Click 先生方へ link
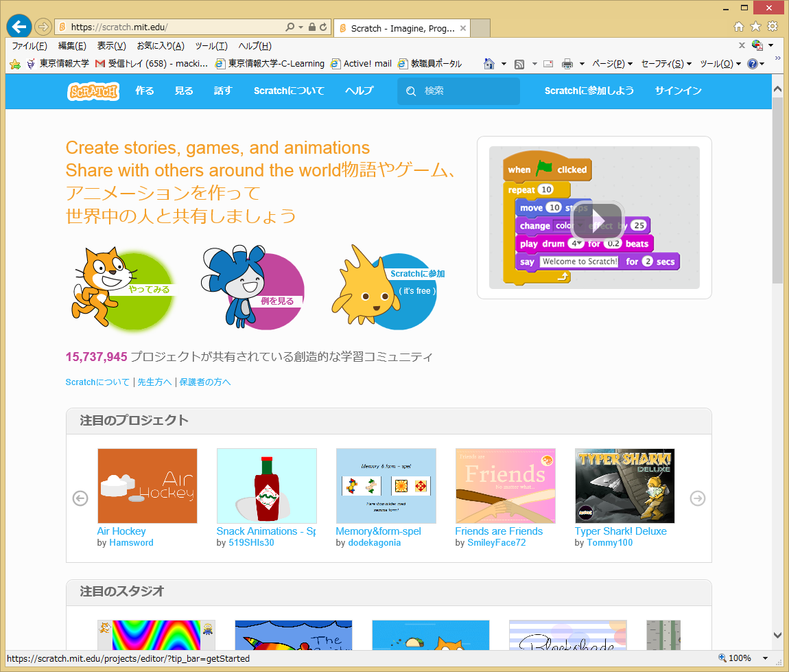The height and width of the screenshot is (672, 789). [154, 382]
